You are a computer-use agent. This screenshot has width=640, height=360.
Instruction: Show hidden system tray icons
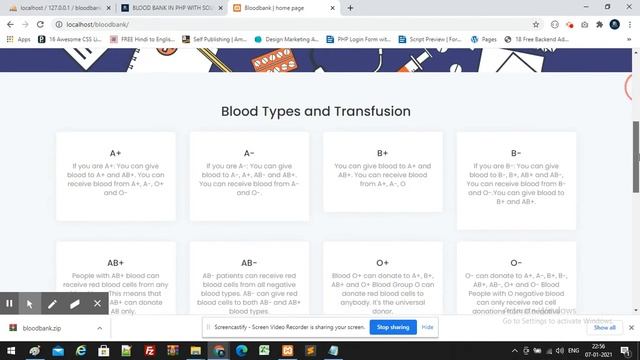coord(515,351)
